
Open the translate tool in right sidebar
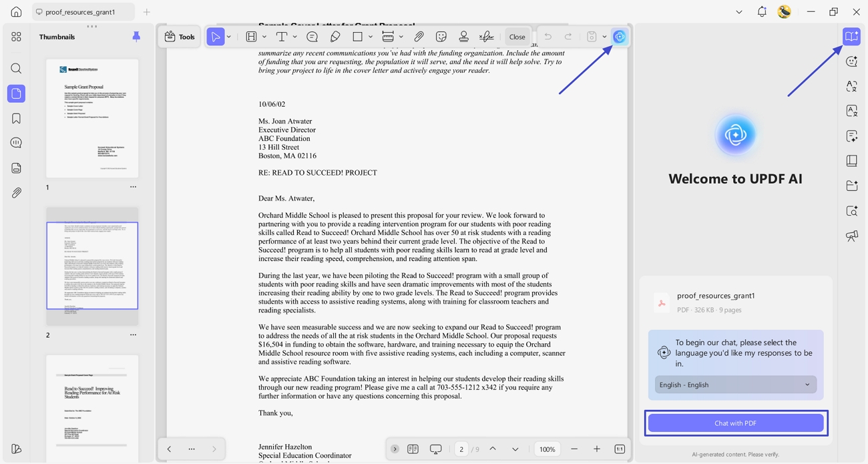click(851, 86)
